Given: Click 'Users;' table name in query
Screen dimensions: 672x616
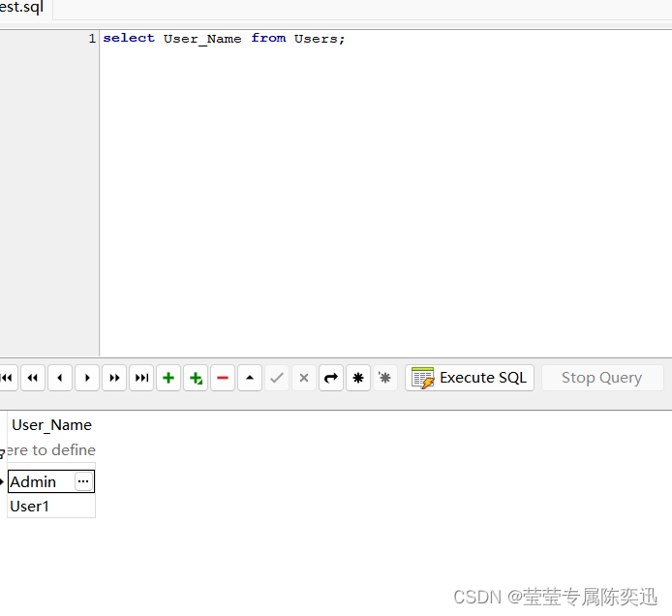Looking at the screenshot, I should pyautogui.click(x=320, y=39).
